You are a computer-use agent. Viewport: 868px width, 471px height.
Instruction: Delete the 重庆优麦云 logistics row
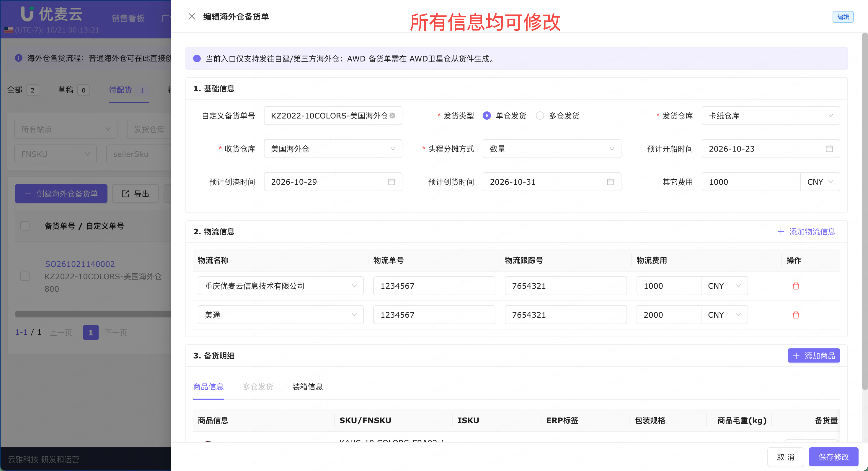[796, 286]
